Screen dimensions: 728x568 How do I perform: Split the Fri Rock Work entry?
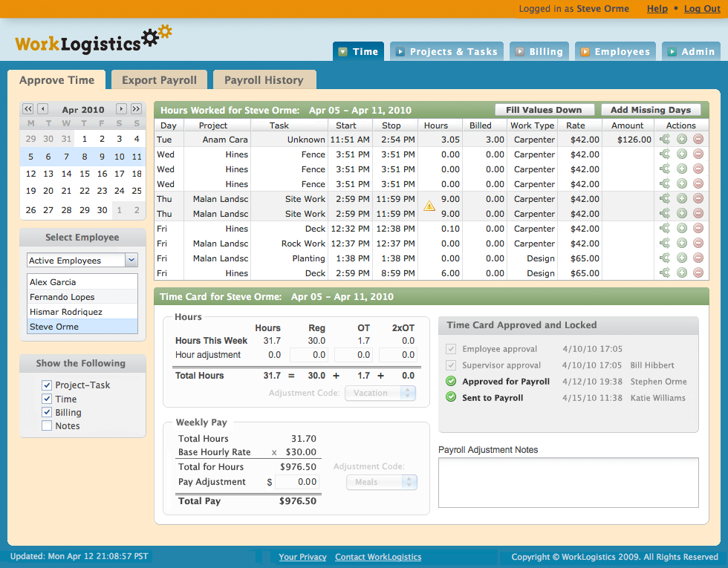click(x=664, y=243)
